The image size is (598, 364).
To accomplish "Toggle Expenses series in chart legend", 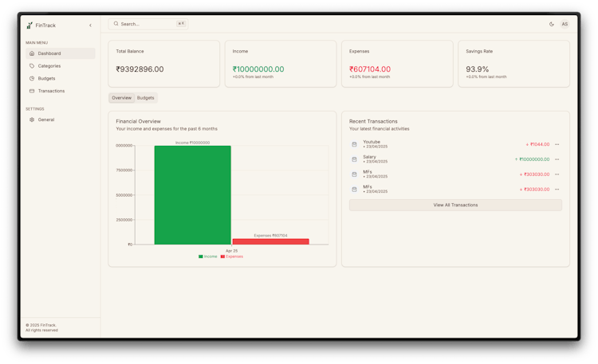I will (232, 256).
